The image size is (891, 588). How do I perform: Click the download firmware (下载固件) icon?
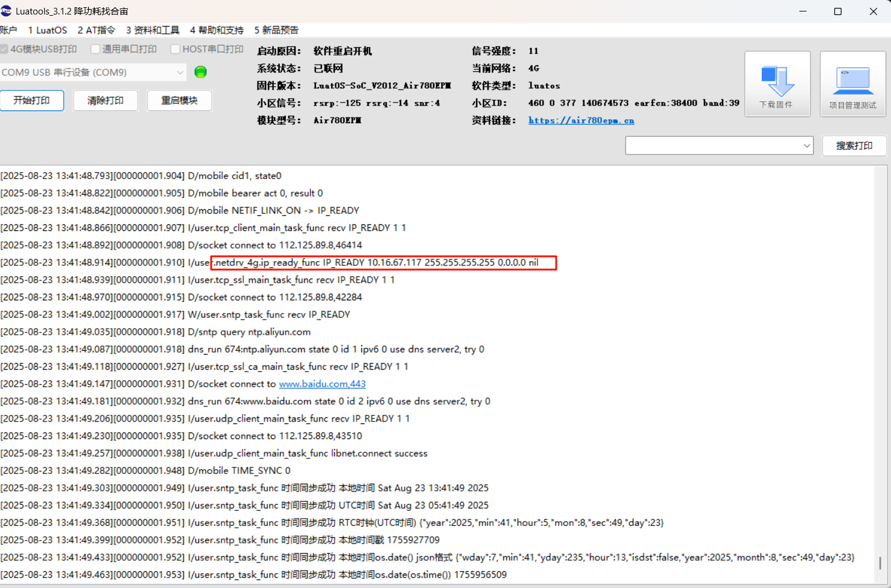777,84
